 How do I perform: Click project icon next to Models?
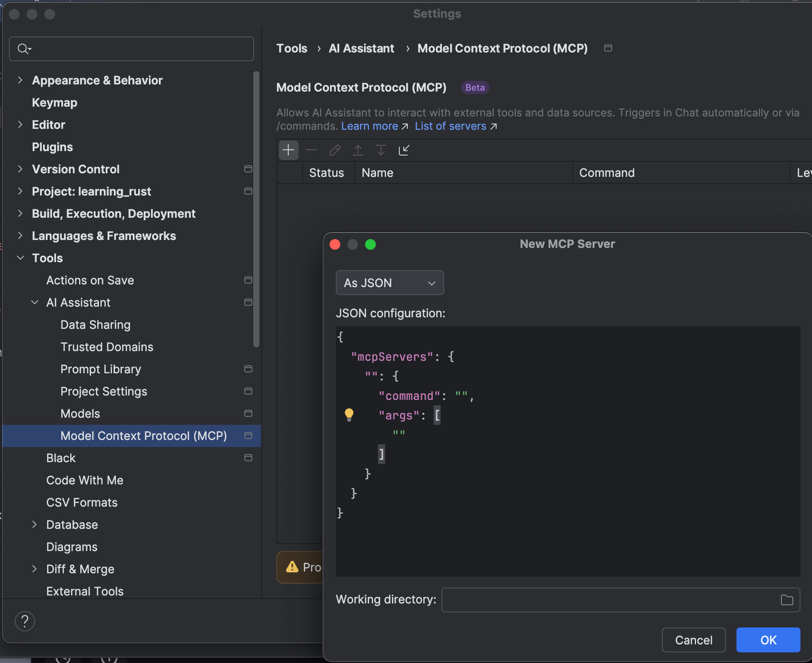(x=248, y=413)
